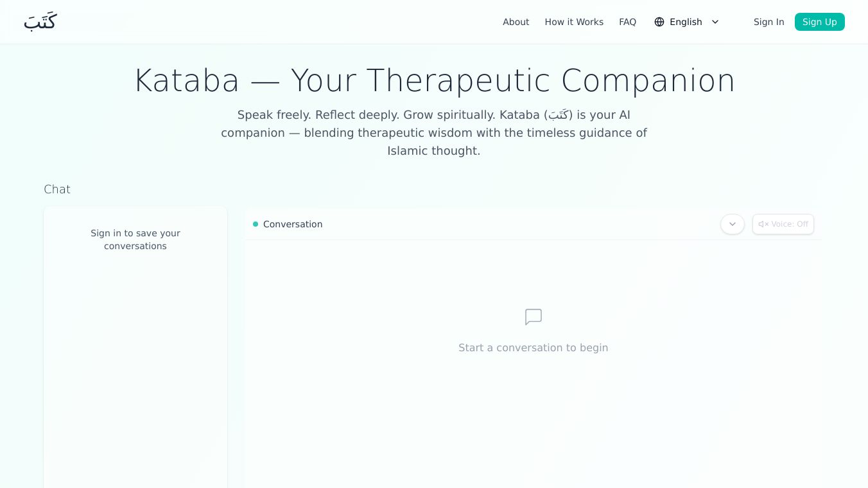
Task: Click the Sign In link
Action: [768, 22]
